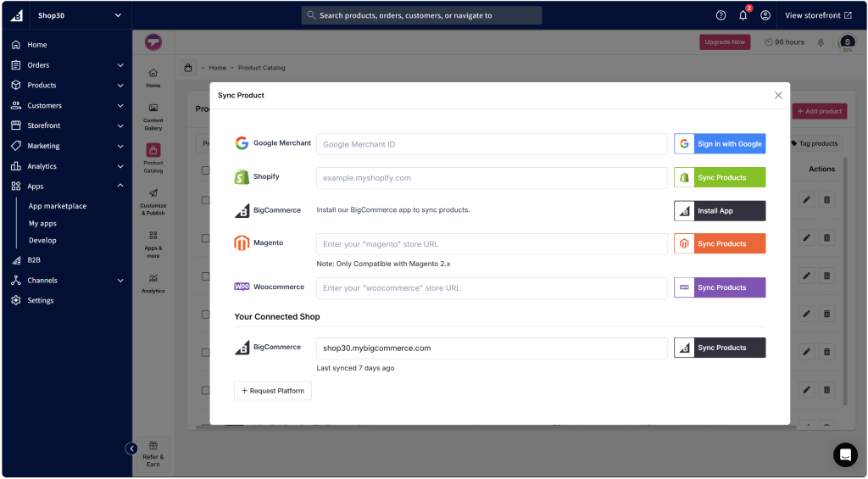868x479 pixels.
Task: Open the S user avatar in app header
Action: (x=847, y=42)
